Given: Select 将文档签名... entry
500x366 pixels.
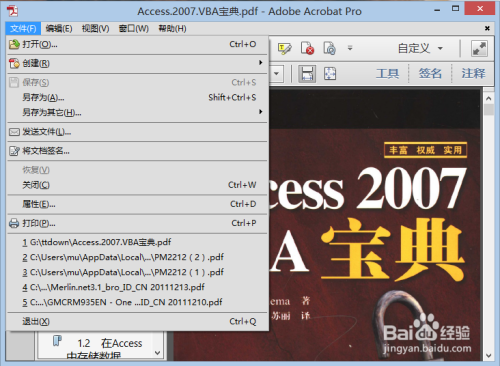Looking at the screenshot, I should (x=137, y=151).
